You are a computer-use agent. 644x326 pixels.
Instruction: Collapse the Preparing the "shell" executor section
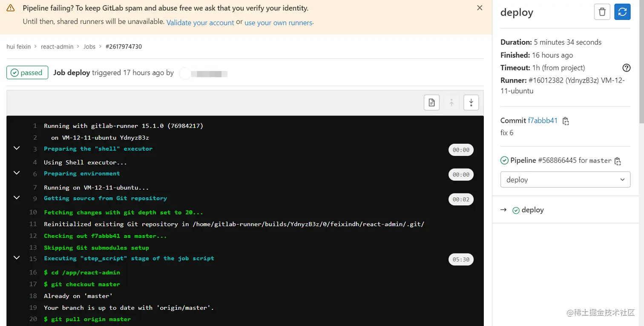(x=17, y=148)
